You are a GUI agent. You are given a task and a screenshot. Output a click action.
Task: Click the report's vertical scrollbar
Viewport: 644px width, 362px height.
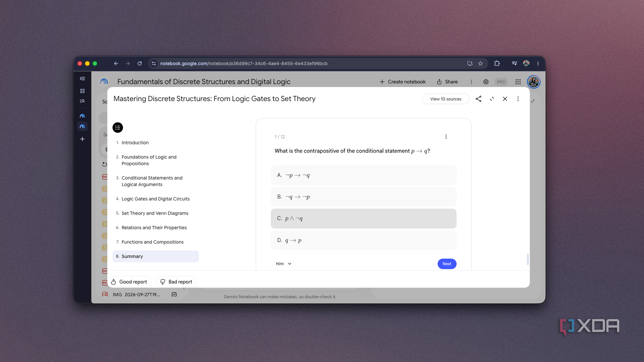coord(528,259)
